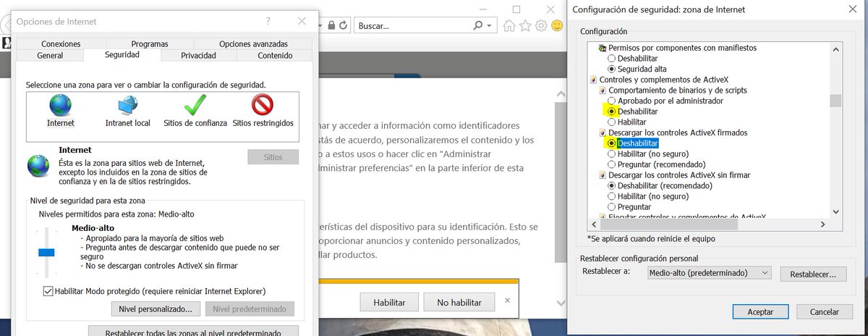
Task: Click the web page scroll-down arrow
Action: (561, 303)
